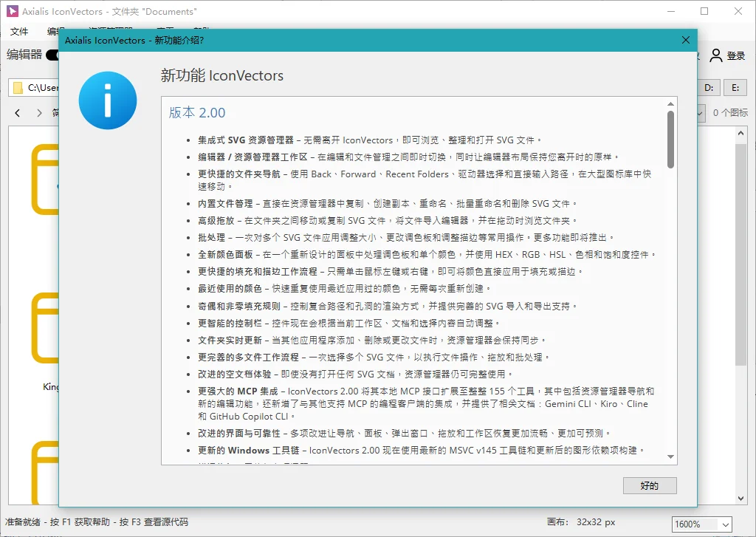The image size is (756, 537).
Task: Select drive E: button
Action: [735, 88]
